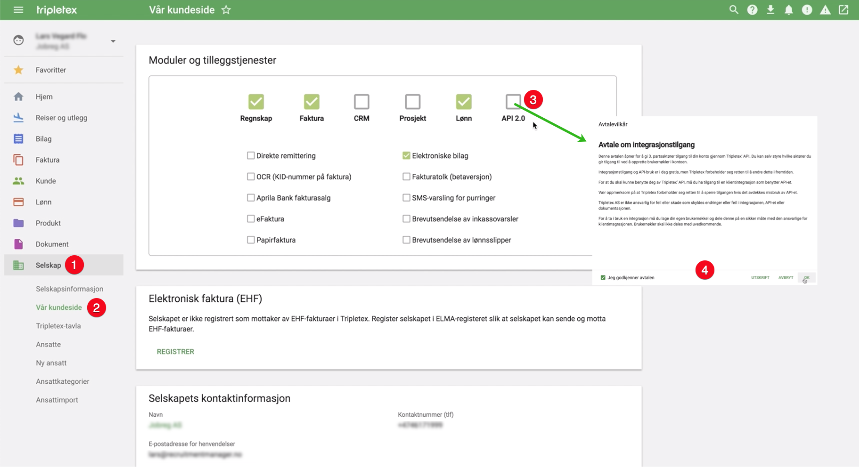Enable the API 2.0 module checkbox
868x469 pixels.
(x=513, y=101)
